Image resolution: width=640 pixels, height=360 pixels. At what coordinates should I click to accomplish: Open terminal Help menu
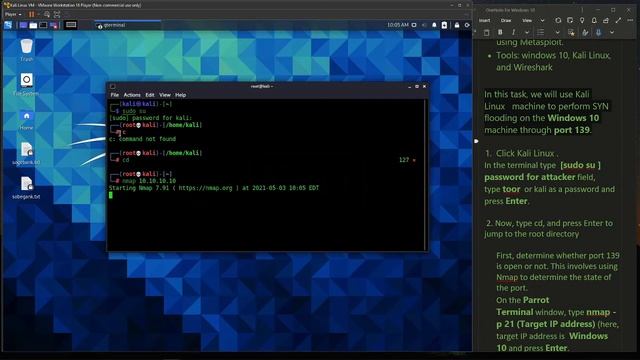click(x=180, y=95)
